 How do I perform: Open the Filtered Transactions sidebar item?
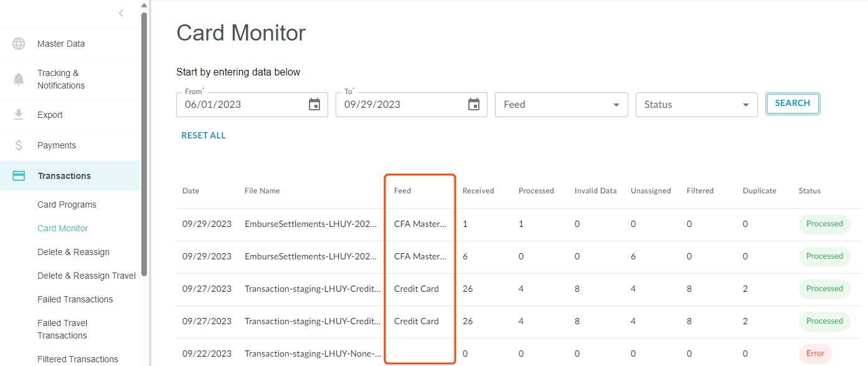77,359
